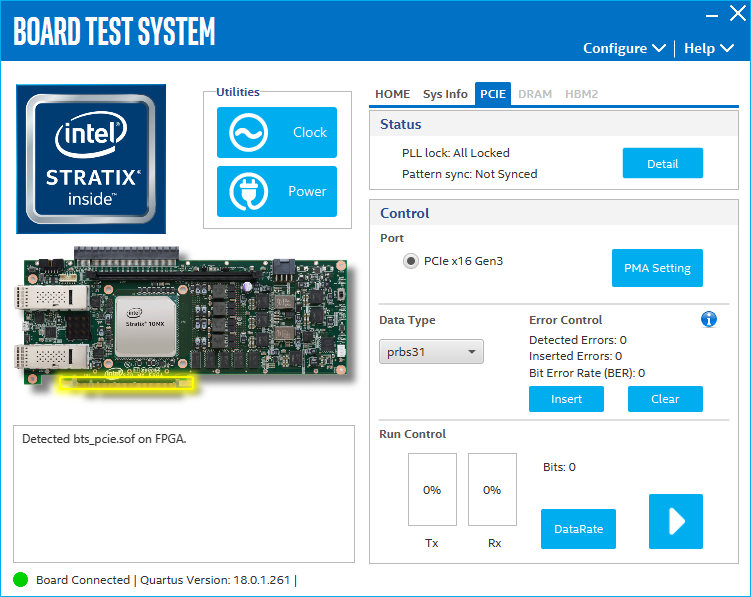Viewport: 751px width, 597px height.
Task: Open the PMA Setting button
Action: tap(657, 268)
